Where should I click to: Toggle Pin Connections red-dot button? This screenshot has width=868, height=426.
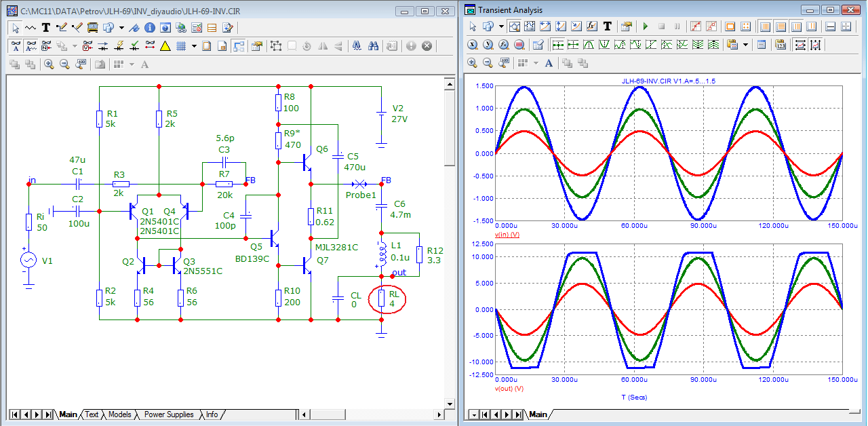click(x=150, y=46)
